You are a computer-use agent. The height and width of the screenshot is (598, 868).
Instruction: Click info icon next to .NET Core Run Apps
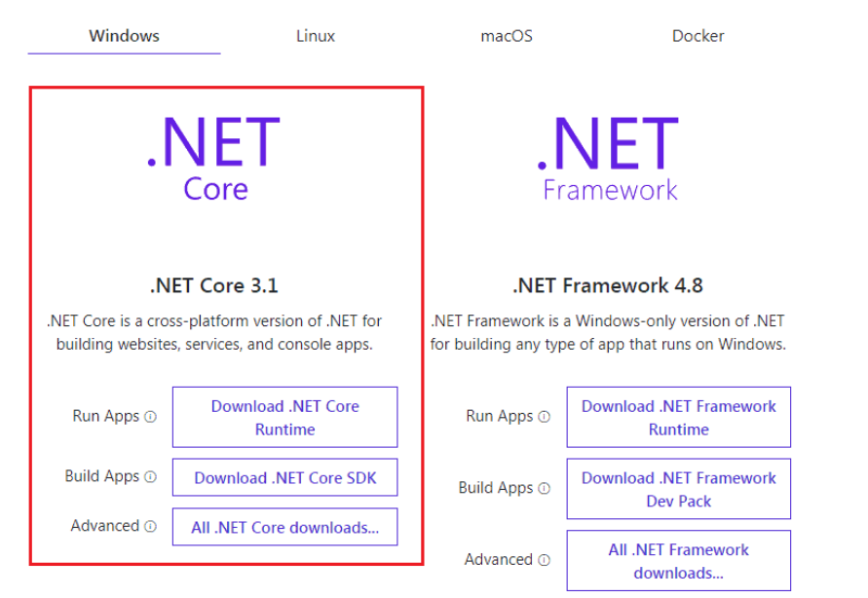[151, 417]
